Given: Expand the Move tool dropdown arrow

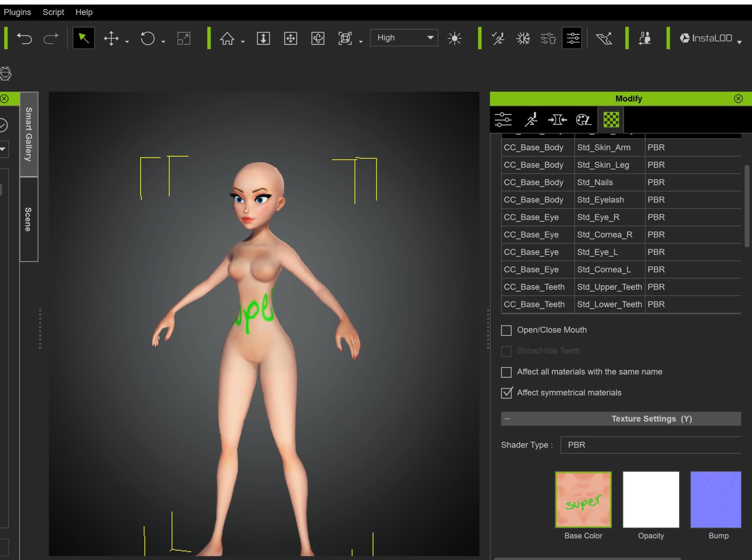Looking at the screenshot, I should coord(127,41).
